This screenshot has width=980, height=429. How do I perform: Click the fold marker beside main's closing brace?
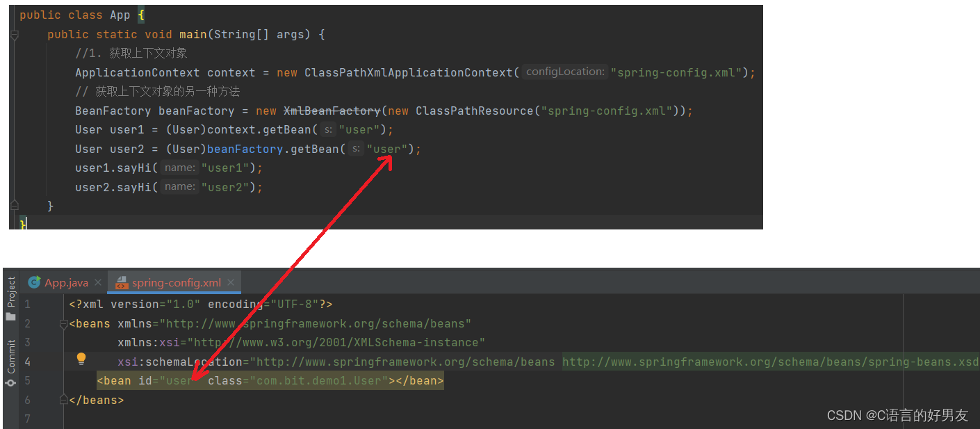pos(14,206)
